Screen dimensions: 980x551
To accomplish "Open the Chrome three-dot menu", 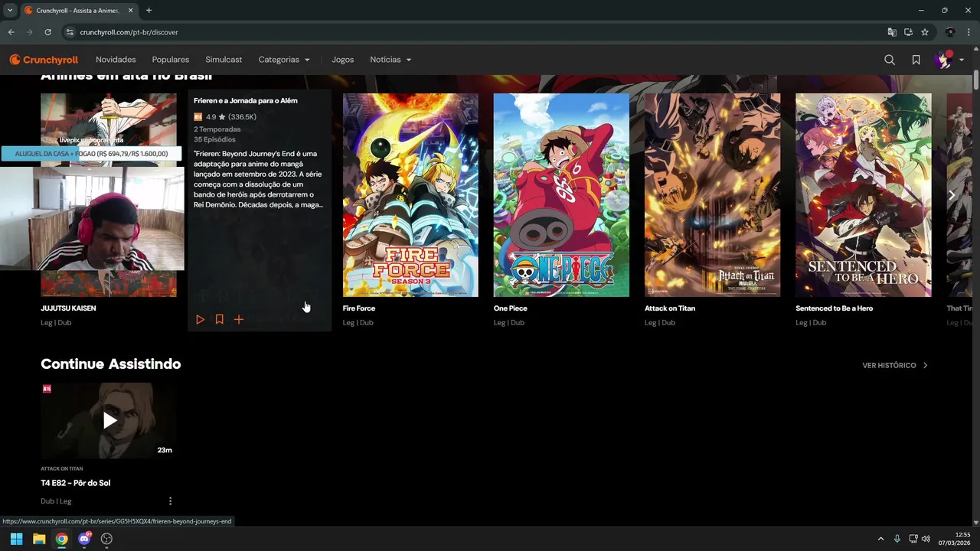I will (969, 32).
